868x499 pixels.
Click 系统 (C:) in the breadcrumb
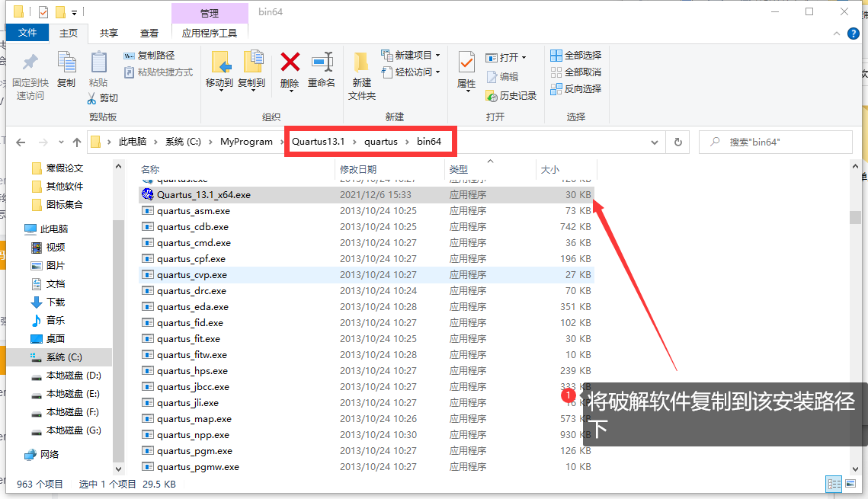coord(183,142)
